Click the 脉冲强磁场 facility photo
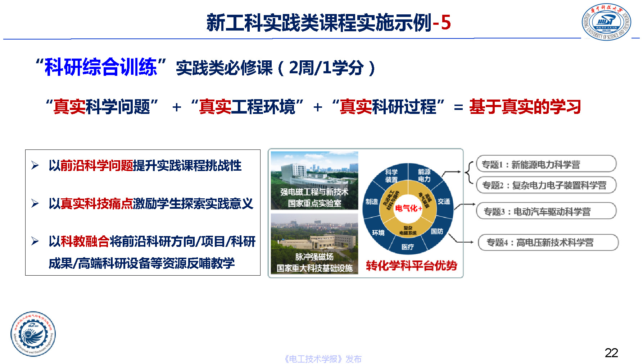This screenshot has width=643, height=364. 314,244
